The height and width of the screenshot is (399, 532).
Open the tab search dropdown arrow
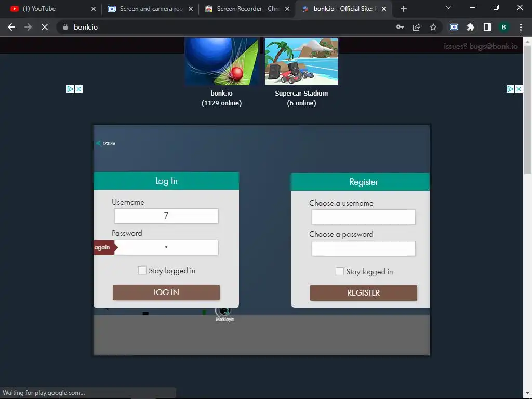coord(448,7)
